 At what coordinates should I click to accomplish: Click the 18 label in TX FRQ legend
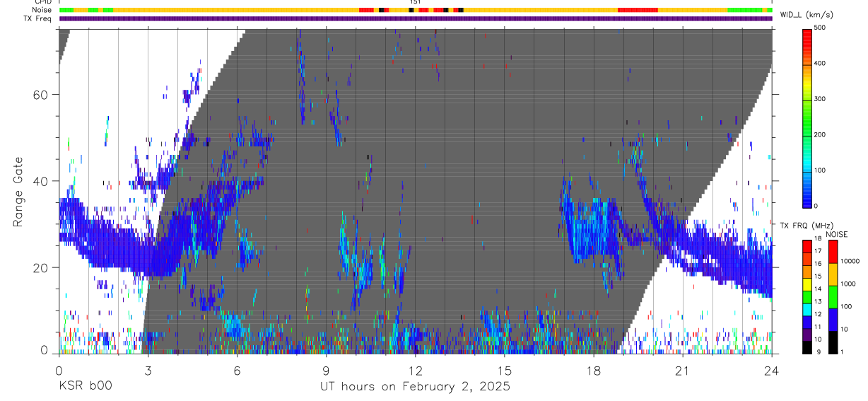pos(818,240)
